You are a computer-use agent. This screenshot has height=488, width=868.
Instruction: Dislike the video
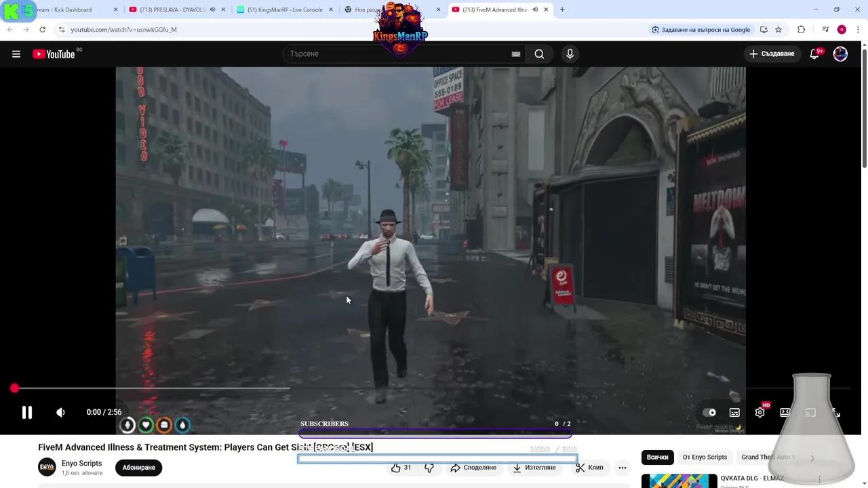tap(429, 468)
